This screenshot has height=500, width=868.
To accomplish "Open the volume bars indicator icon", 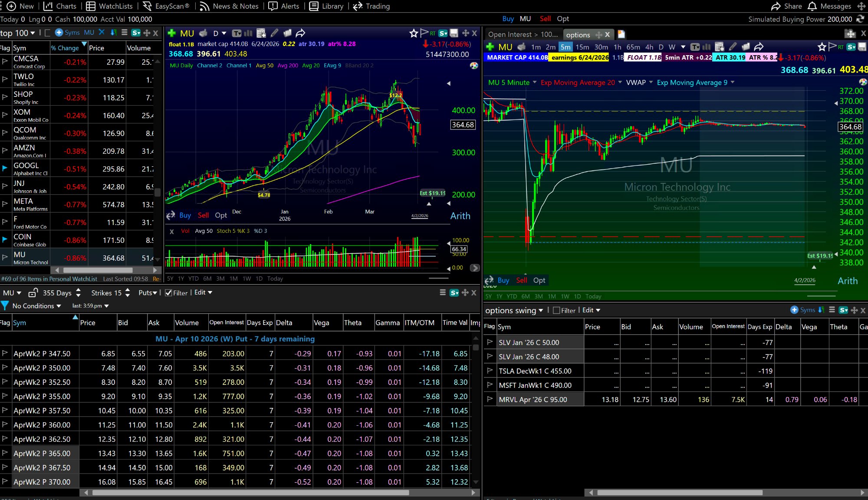I will click(248, 33).
